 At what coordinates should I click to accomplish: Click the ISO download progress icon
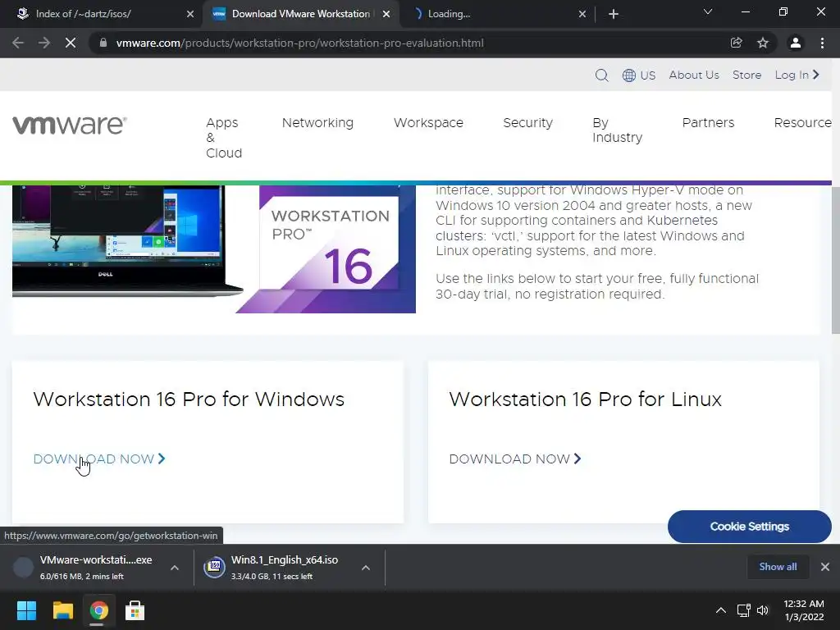[x=214, y=568]
